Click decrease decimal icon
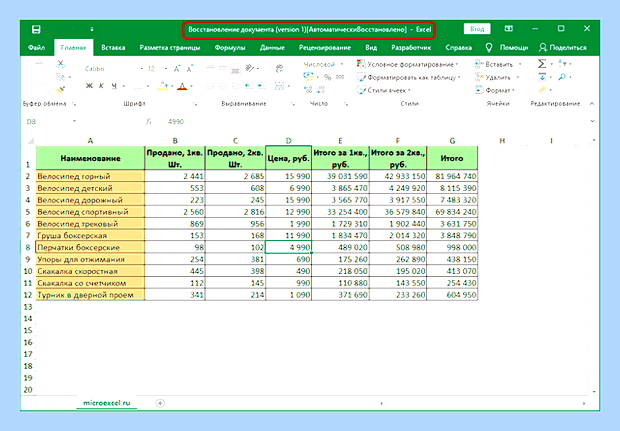The height and width of the screenshot is (431, 620). point(321,90)
